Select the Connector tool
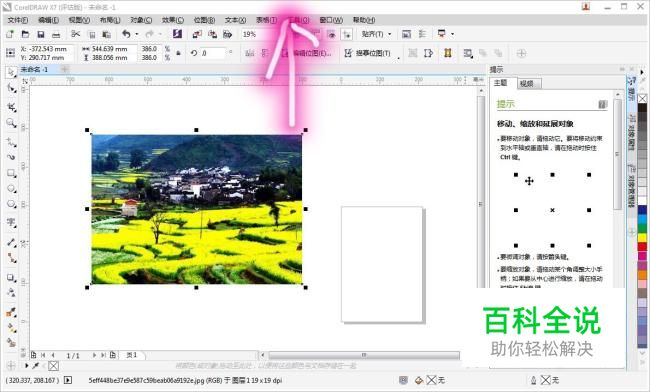The height and width of the screenshot is (392, 650). click(x=11, y=258)
